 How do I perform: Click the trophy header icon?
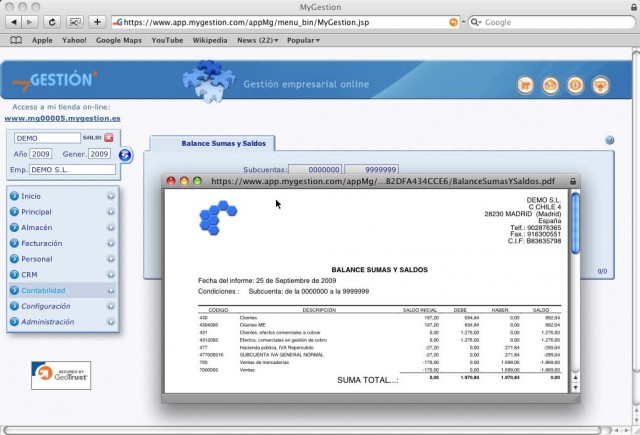coord(600,85)
